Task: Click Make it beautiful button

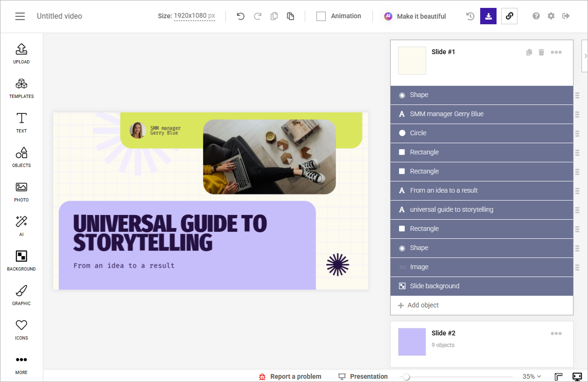Action: tap(415, 16)
